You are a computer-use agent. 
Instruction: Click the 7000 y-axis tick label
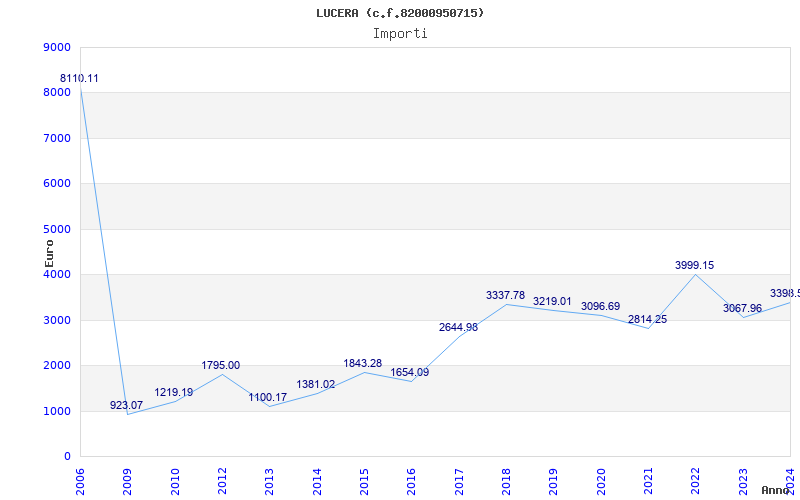tap(57, 139)
